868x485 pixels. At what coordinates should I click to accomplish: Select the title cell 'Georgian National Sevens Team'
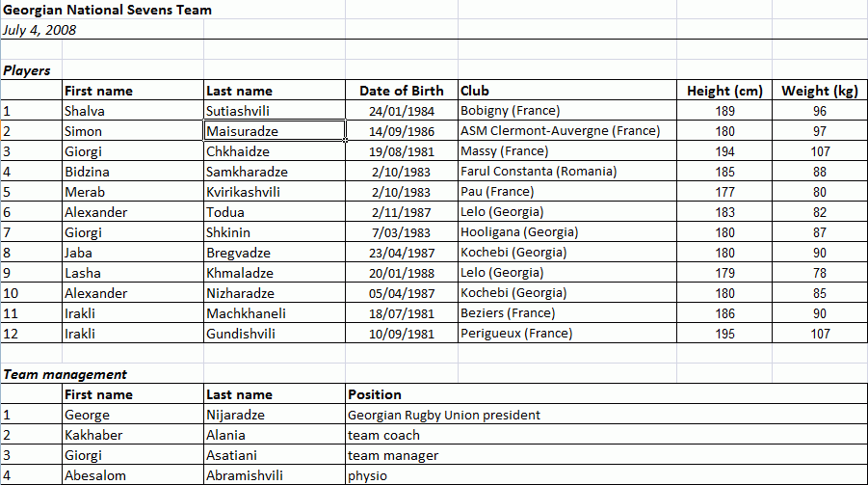pyautogui.click(x=108, y=11)
